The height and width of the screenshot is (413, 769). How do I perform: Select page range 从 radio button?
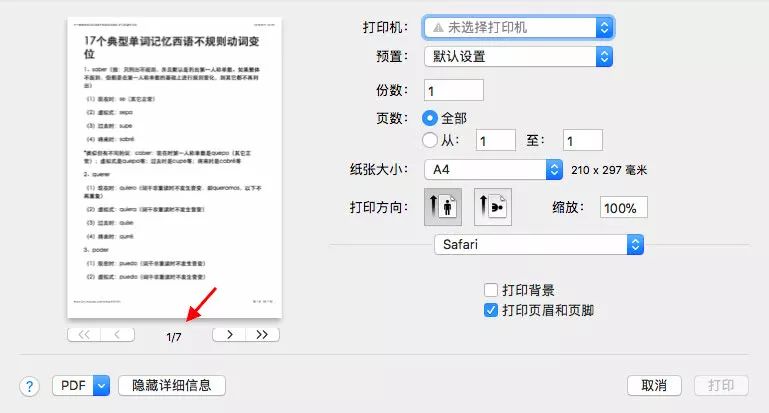coord(431,141)
